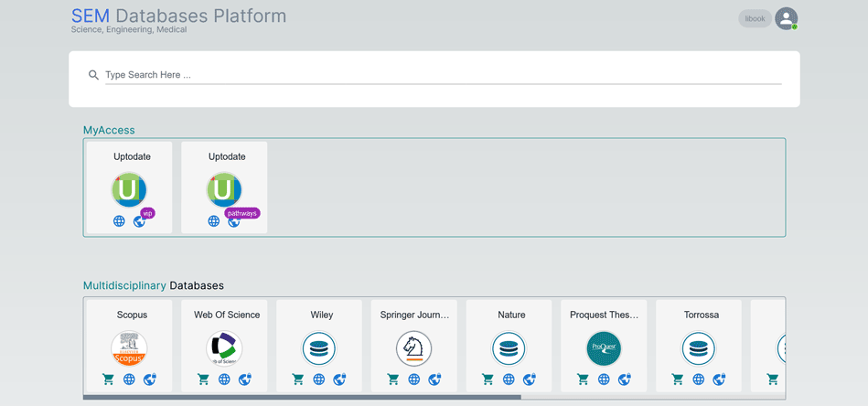
Task: Click the locked globe icon under Torrossa
Action: pyautogui.click(x=720, y=379)
